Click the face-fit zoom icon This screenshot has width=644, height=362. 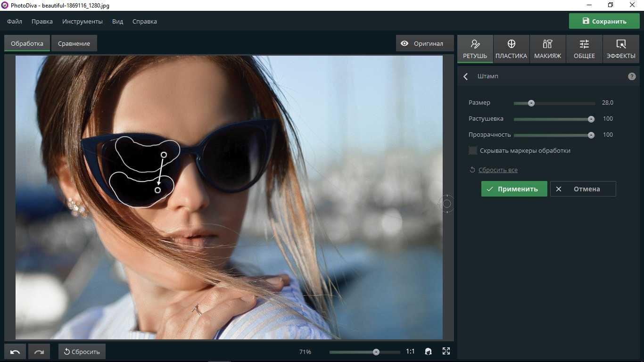coord(428,352)
